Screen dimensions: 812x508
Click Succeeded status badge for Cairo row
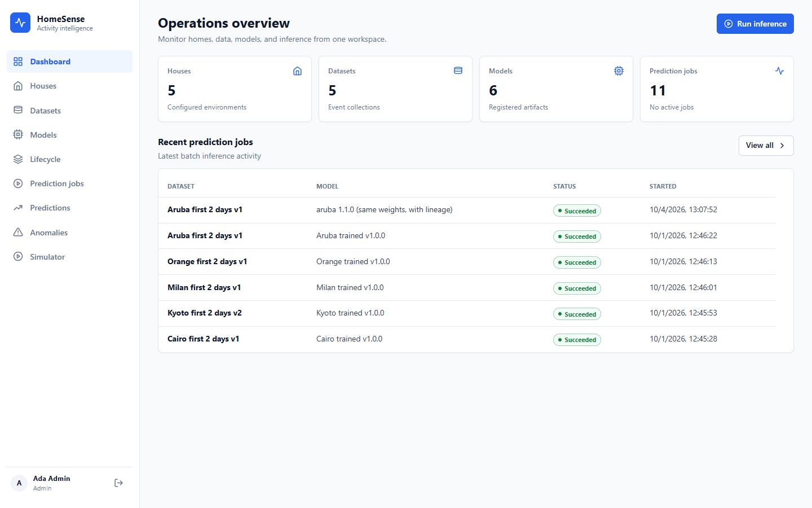click(x=577, y=340)
